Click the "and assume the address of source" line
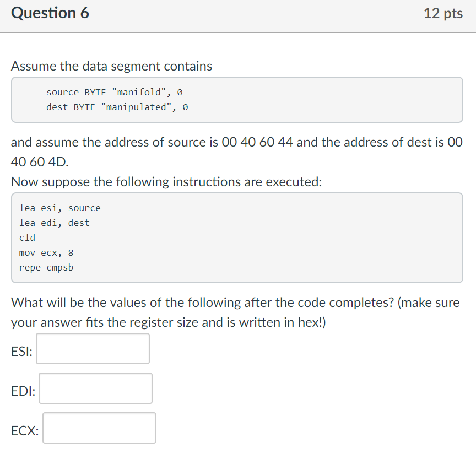 (x=236, y=143)
